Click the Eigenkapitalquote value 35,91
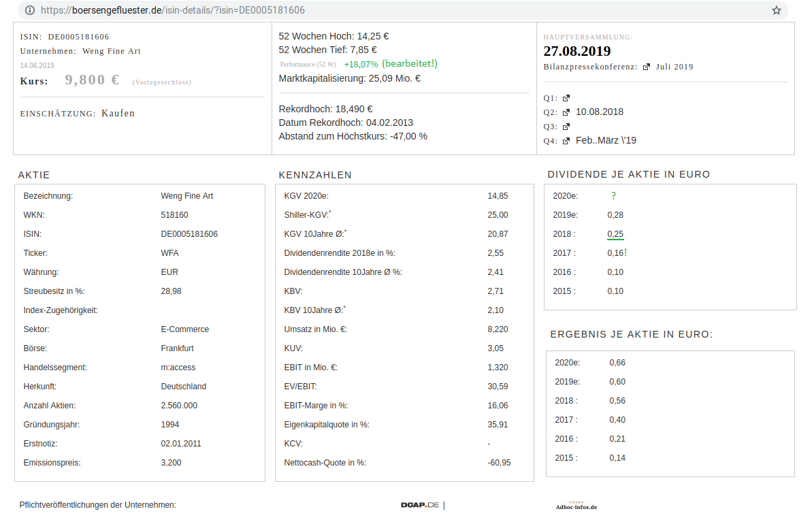This screenshot has height=522, width=812. [x=498, y=425]
